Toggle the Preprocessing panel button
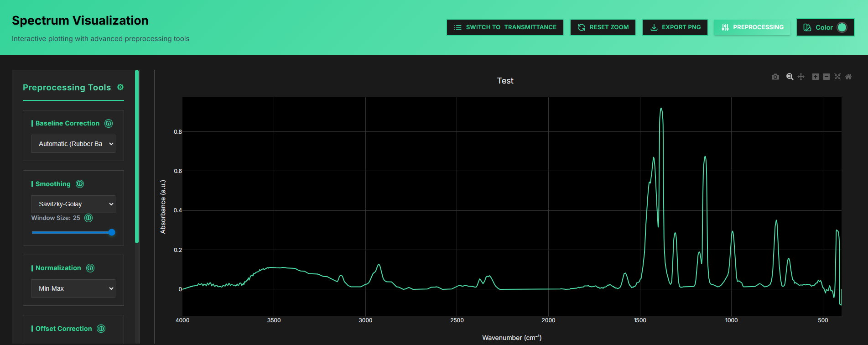Screen dimensions: 868x345 pyautogui.click(x=752, y=27)
